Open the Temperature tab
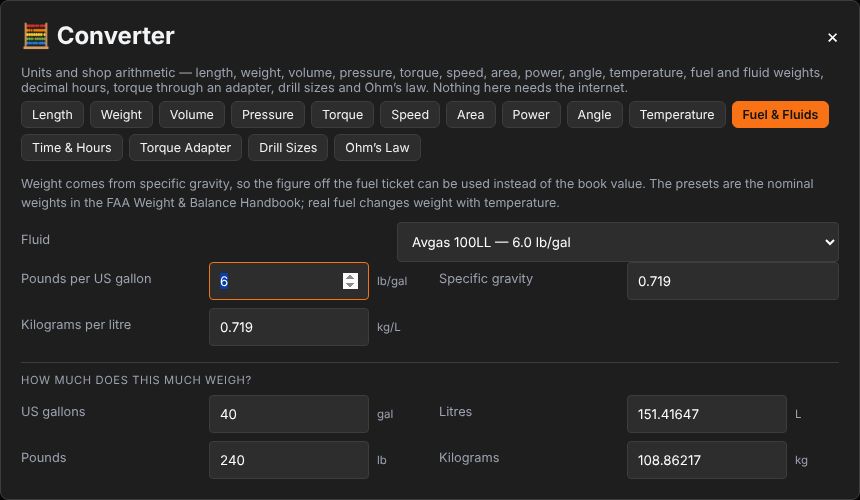Screen dimensions: 860x500 coord(677,115)
